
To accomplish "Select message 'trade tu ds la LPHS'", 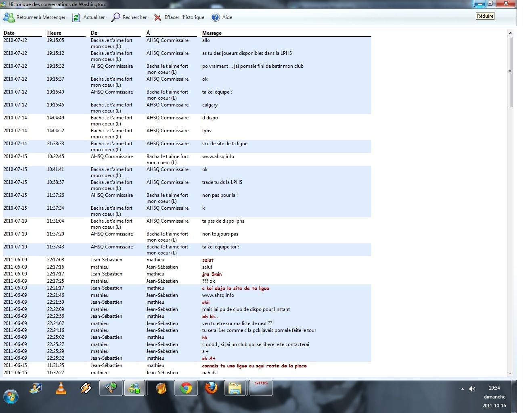I will 222,182.
